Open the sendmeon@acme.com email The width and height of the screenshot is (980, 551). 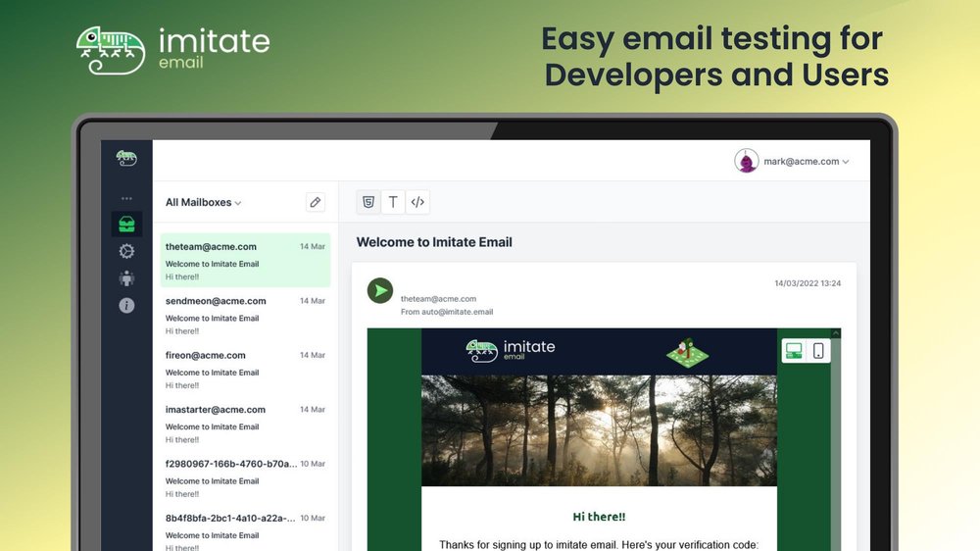coord(245,316)
